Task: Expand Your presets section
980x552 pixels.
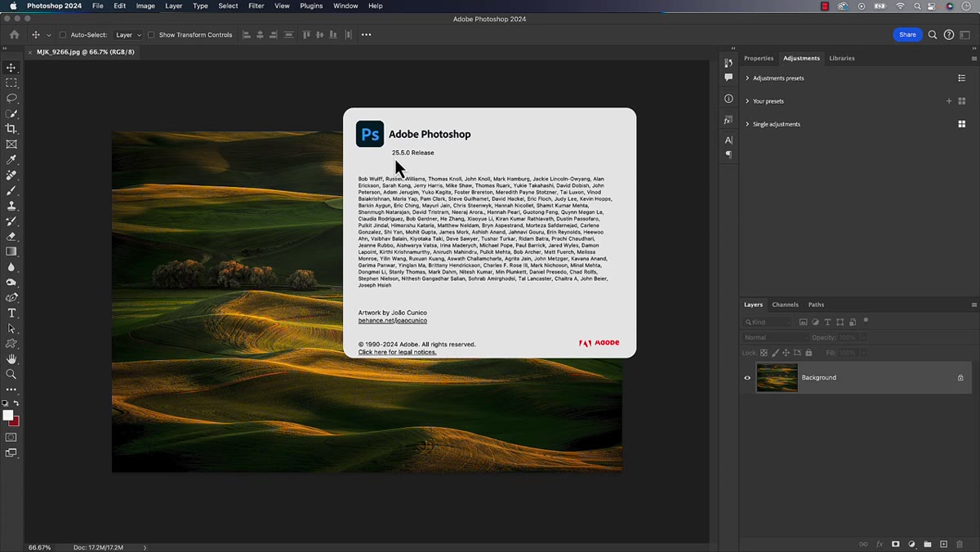Action: point(747,101)
